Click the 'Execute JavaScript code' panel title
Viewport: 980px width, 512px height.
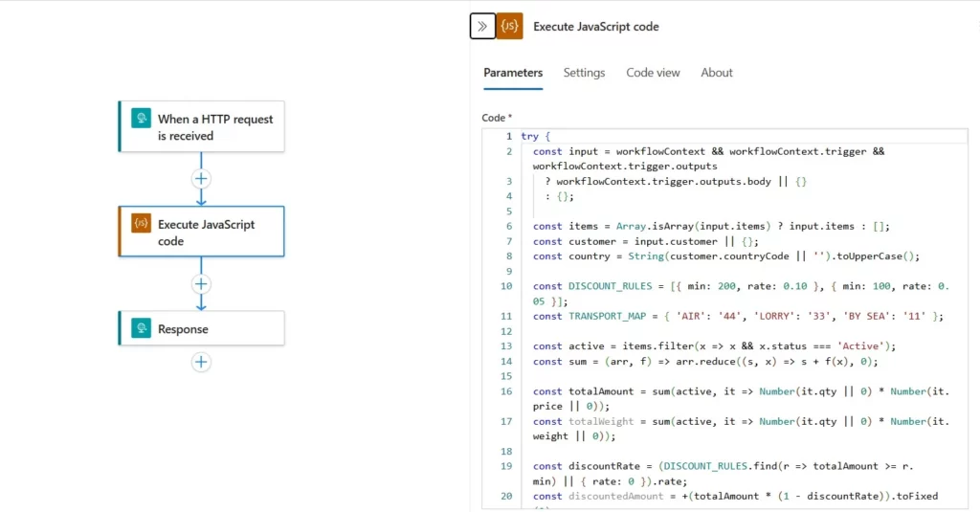tap(595, 27)
